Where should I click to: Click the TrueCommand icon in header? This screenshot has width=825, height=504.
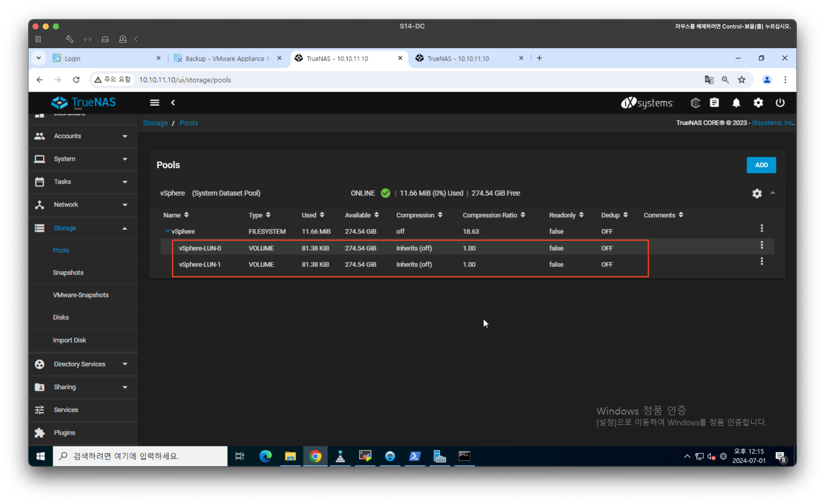coord(695,103)
